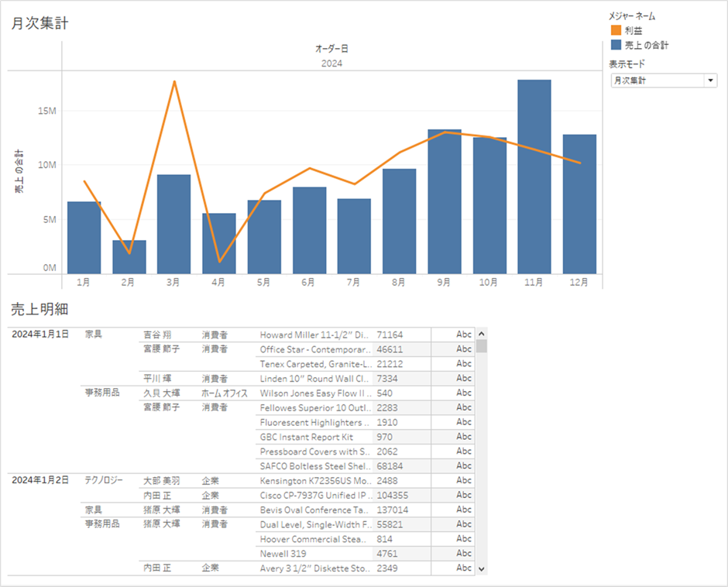This screenshot has width=728, height=587.
Task: Select the ホーム オフィス segment cell
Action: pos(225,393)
